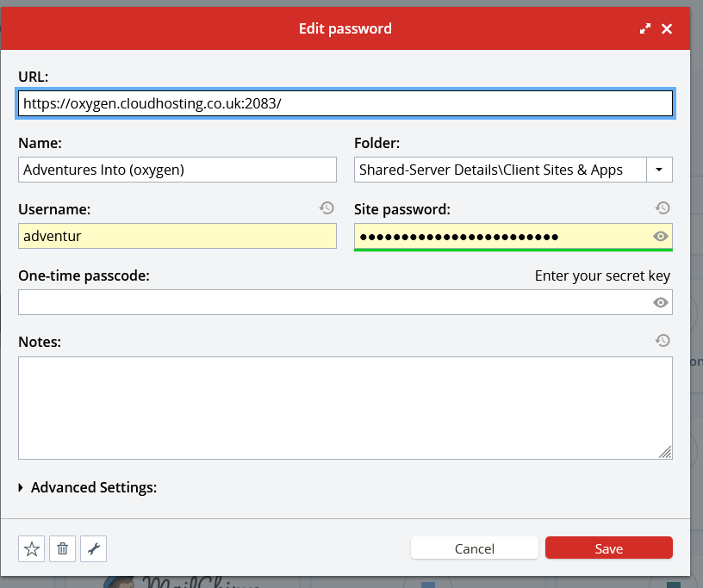The width and height of the screenshot is (703, 588).
Task: Focus the URL input field
Action: pyautogui.click(x=345, y=103)
